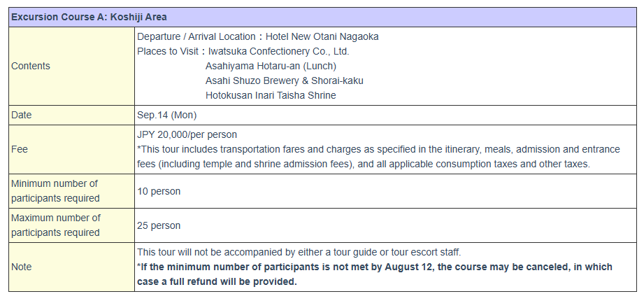This screenshot has width=644, height=301.
Task: Click Minimum number of participants label
Action: point(55,191)
